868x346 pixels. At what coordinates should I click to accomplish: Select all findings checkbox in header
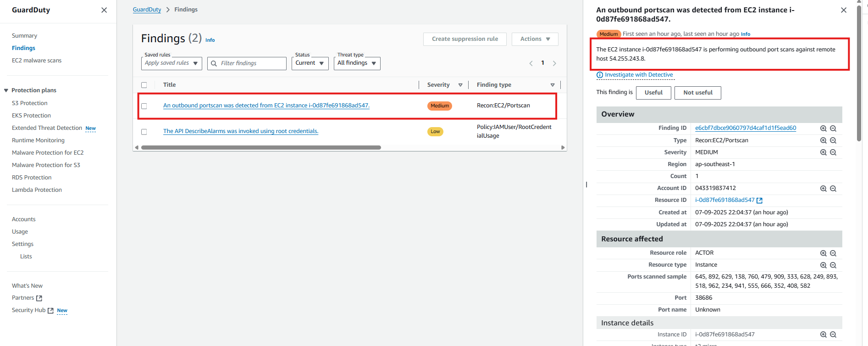144,85
